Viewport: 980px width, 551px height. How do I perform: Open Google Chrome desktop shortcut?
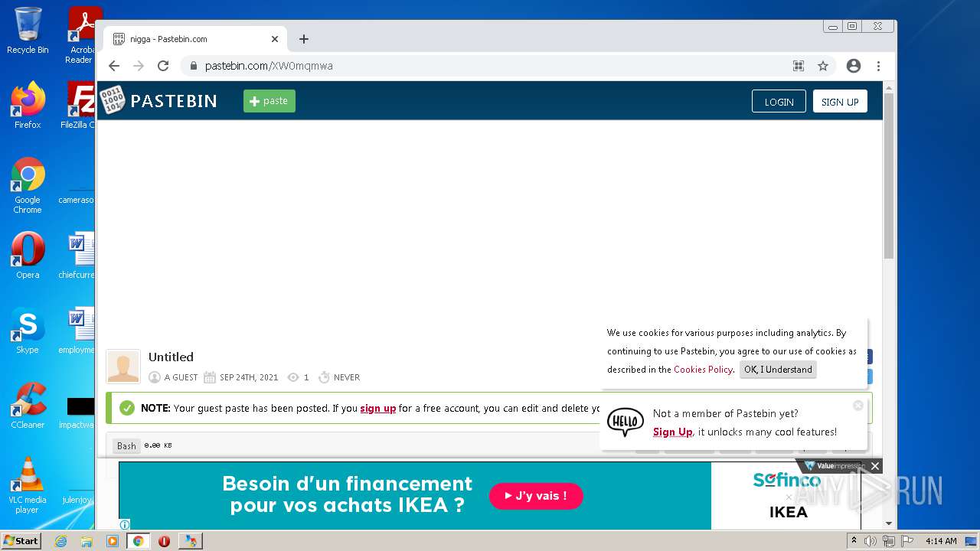tap(28, 185)
